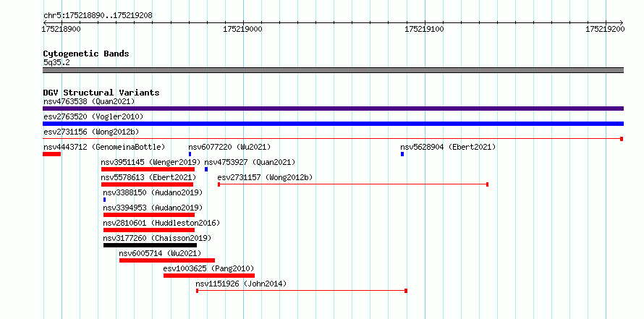Viewport: 644px width, 319px height.
Task: Click the red nsv6005714 variant bar
Action: coord(167,260)
